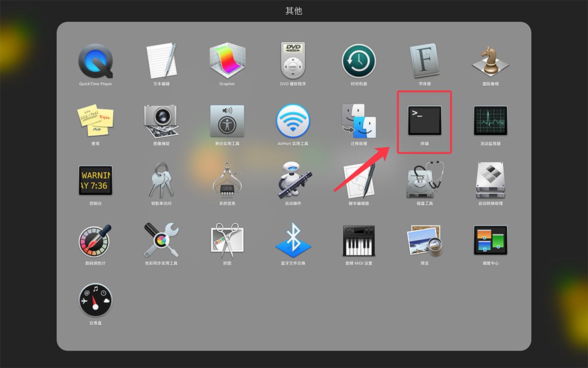Launch 图像捕捉 (Image Capture)
Screen dimensions: 588x368
161,121
